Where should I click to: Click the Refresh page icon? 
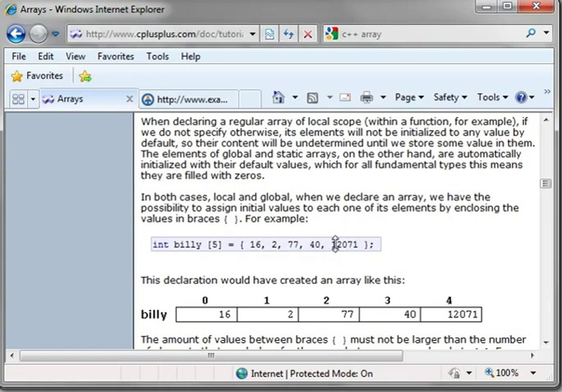click(x=289, y=34)
